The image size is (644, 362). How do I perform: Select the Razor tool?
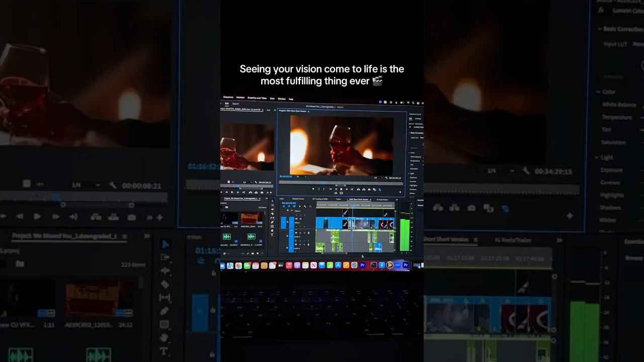pos(272,214)
